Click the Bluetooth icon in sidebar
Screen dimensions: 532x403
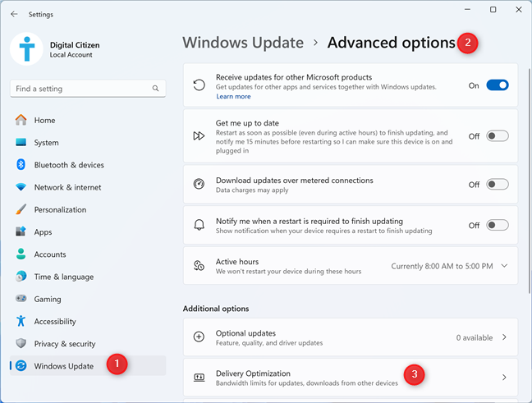point(21,164)
